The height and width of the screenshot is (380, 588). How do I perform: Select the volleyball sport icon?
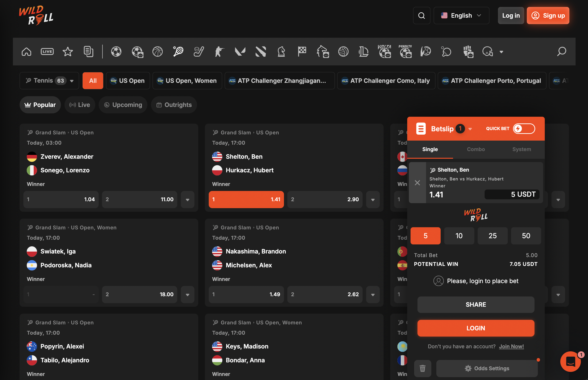[343, 52]
